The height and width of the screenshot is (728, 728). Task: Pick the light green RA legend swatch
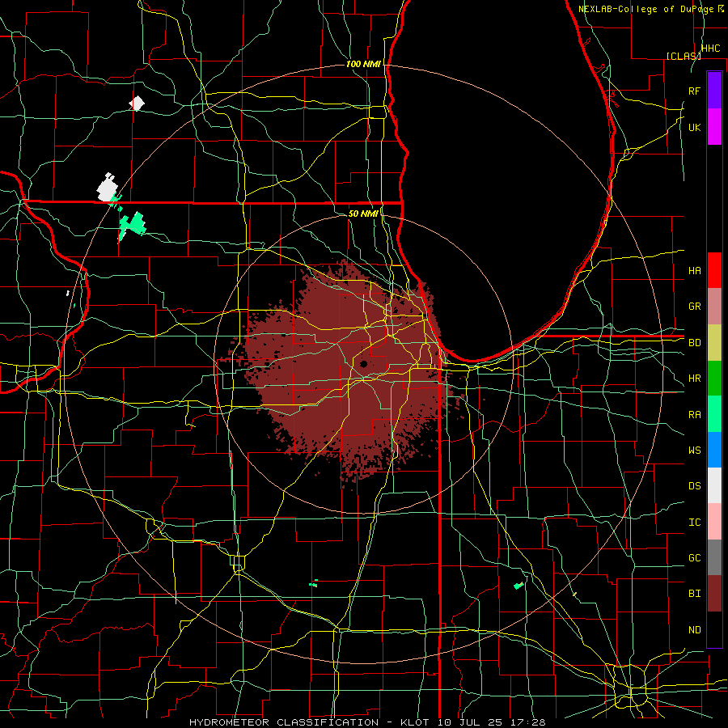(x=714, y=413)
